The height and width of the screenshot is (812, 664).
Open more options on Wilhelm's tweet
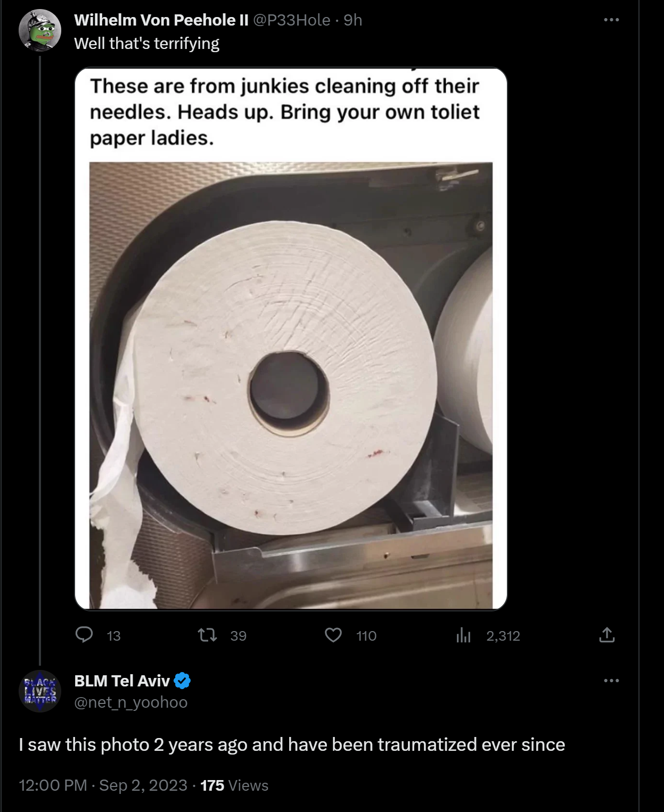click(x=611, y=20)
